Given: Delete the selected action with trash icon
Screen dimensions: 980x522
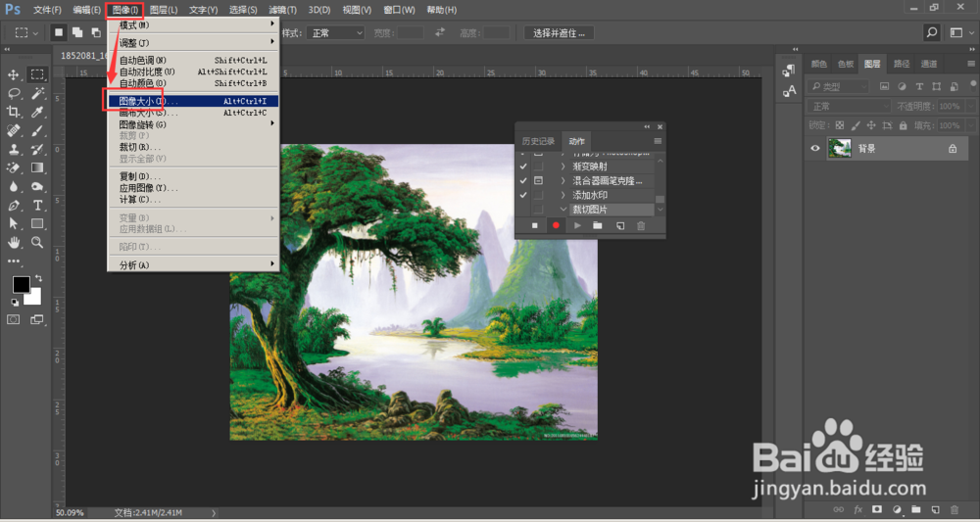Looking at the screenshot, I should click(x=641, y=225).
